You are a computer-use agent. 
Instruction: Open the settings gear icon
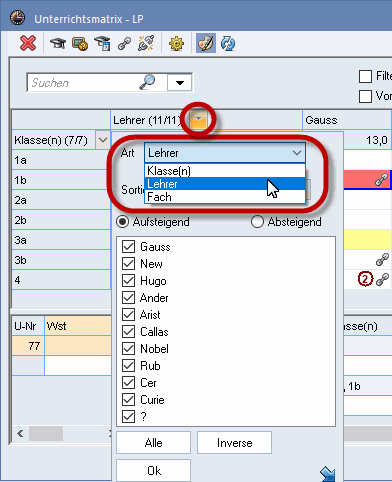pos(176,44)
